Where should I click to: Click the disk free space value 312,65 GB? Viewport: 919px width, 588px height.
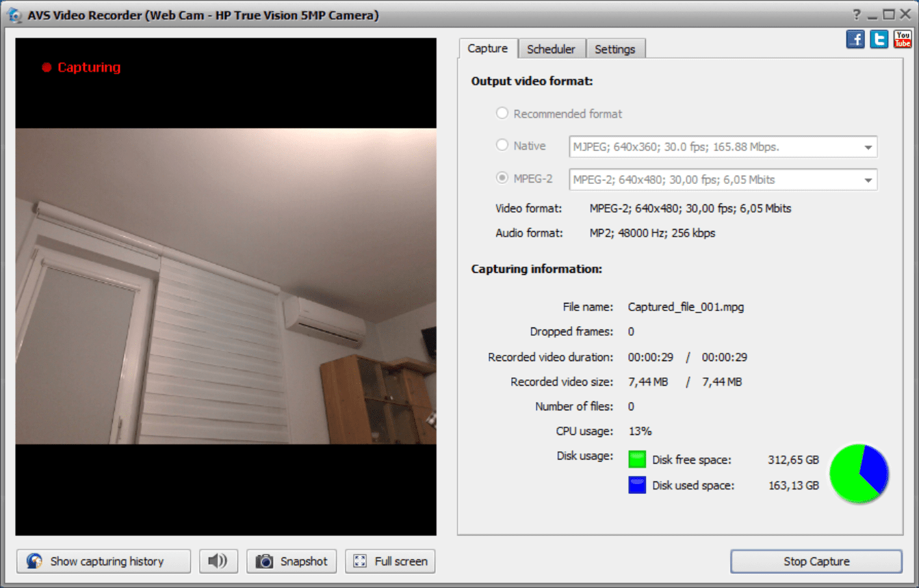(x=793, y=460)
